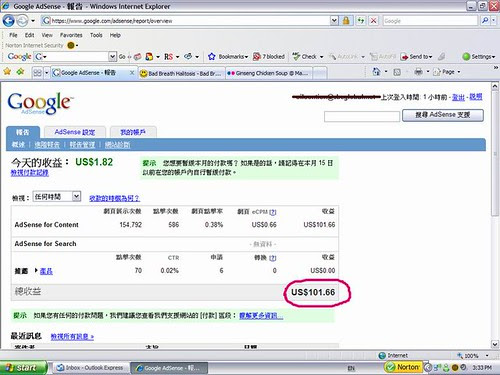Click the Quick Tabs grid icon
The image size is (500, 375).
[x=37, y=72]
